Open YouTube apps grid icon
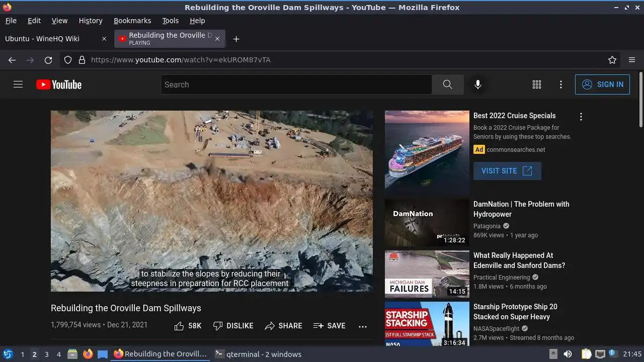 537,84
